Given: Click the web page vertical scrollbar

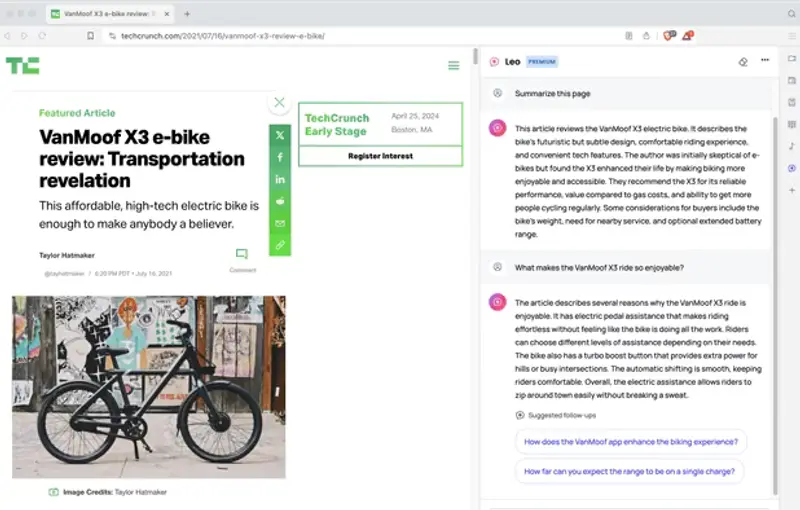Looking at the screenshot, I should click(x=475, y=56).
